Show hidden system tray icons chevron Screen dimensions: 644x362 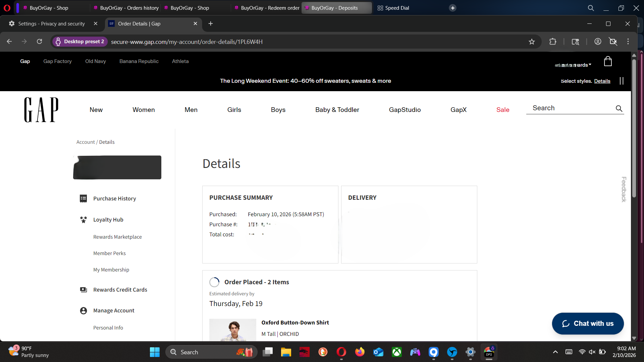(555, 352)
